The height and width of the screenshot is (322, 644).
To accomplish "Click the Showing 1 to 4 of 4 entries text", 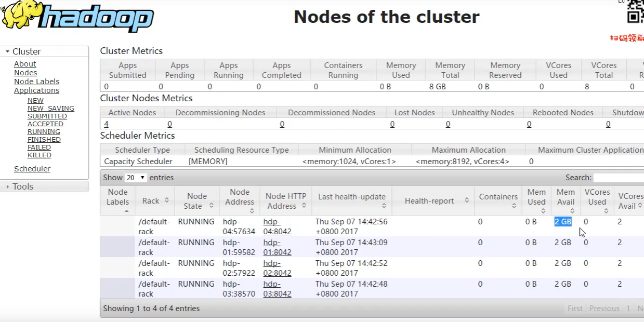I will [x=151, y=308].
